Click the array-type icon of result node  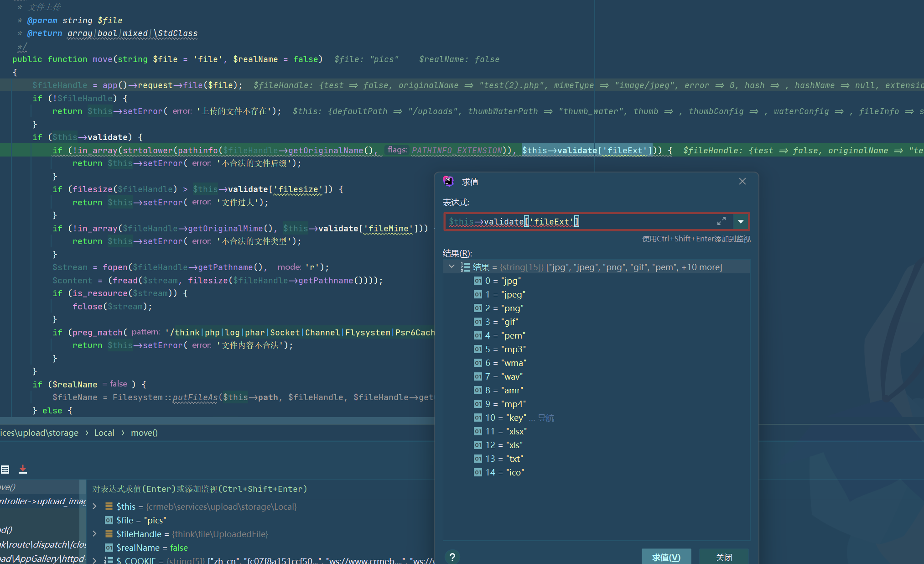(x=465, y=267)
